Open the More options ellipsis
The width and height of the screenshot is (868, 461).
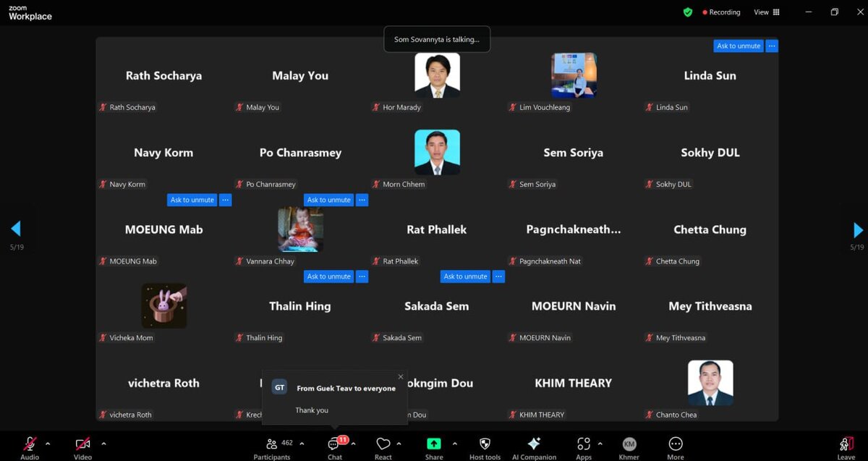click(x=676, y=444)
